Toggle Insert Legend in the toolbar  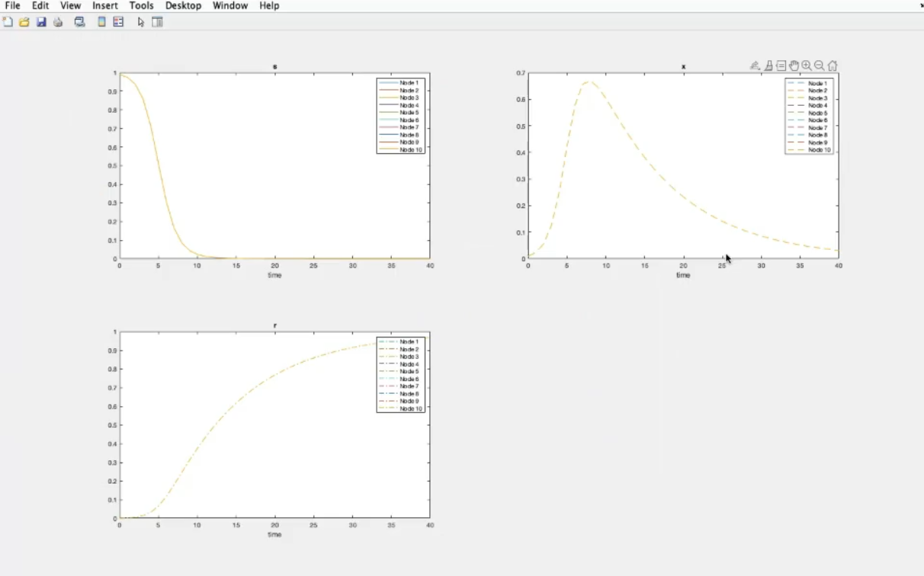(x=118, y=22)
